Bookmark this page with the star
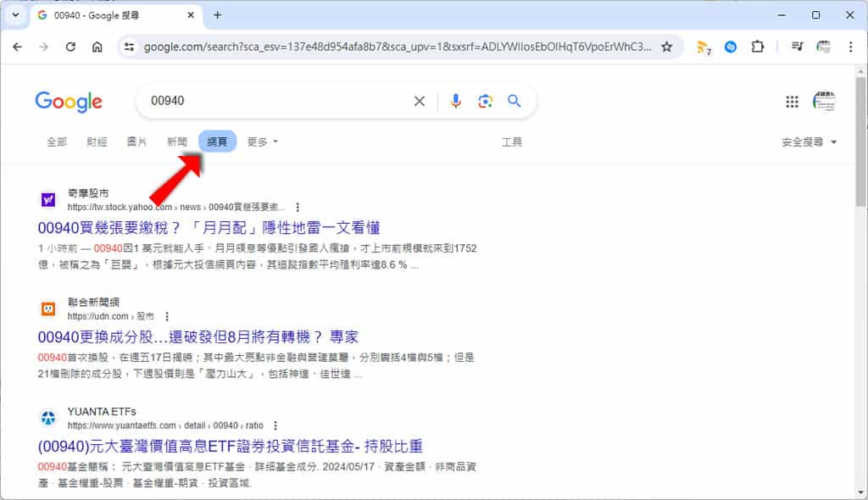The width and height of the screenshot is (868, 500). tap(666, 47)
